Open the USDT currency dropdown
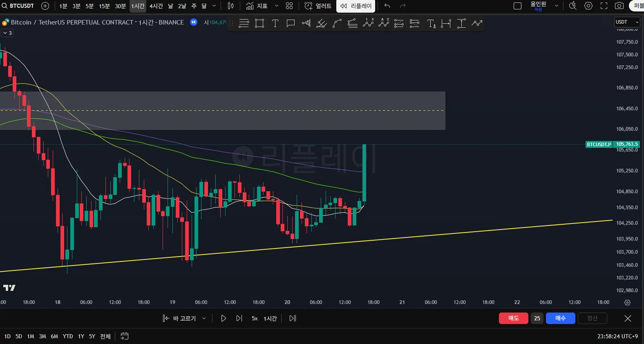Image resolution: width=644 pixels, height=344 pixels. pos(627,22)
